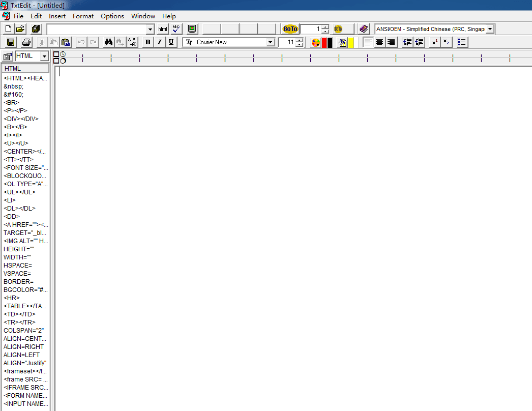Open the Courier New font dropdown

click(x=271, y=42)
